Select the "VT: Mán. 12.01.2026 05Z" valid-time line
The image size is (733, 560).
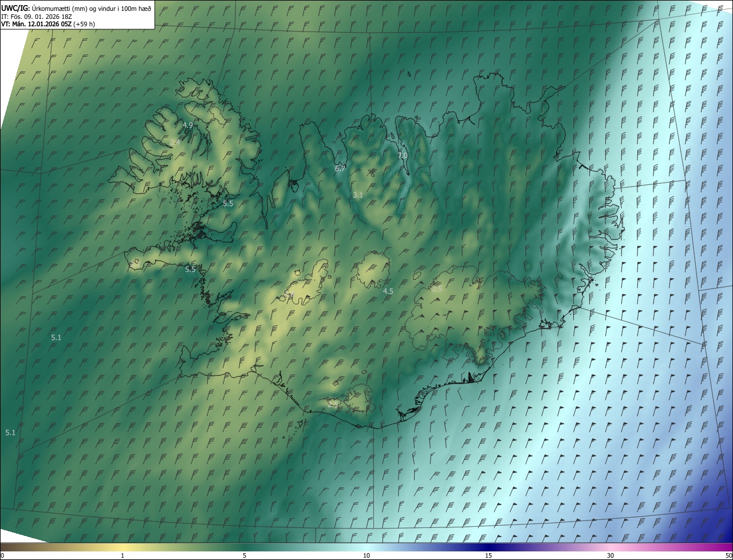click(x=48, y=24)
